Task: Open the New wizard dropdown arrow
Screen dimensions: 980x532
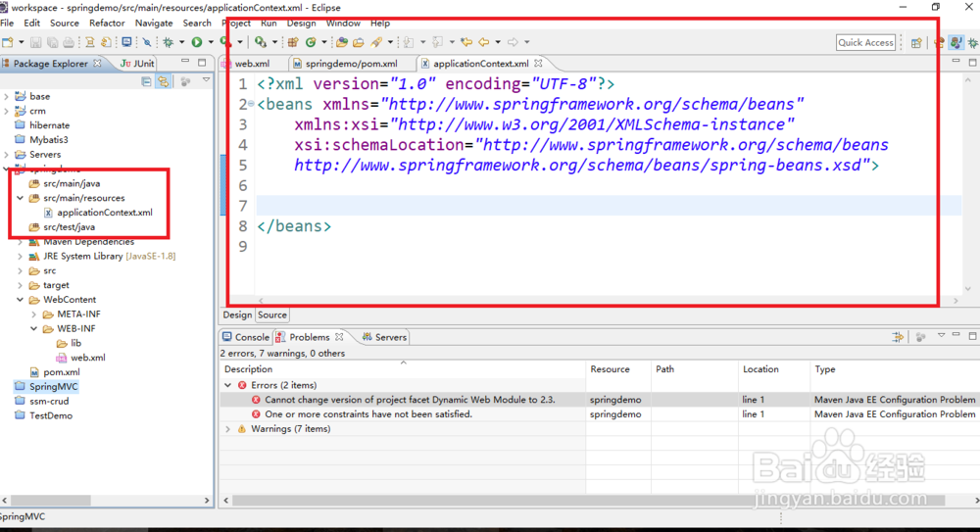Action: click(22, 42)
